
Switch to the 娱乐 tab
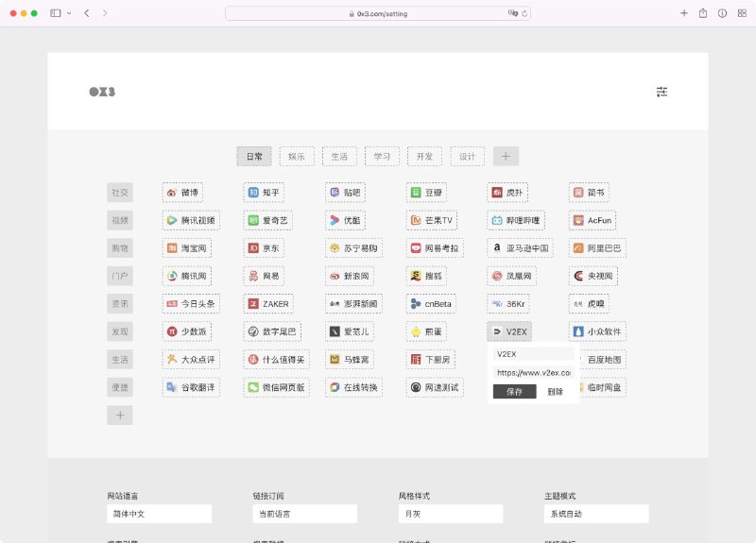point(297,157)
